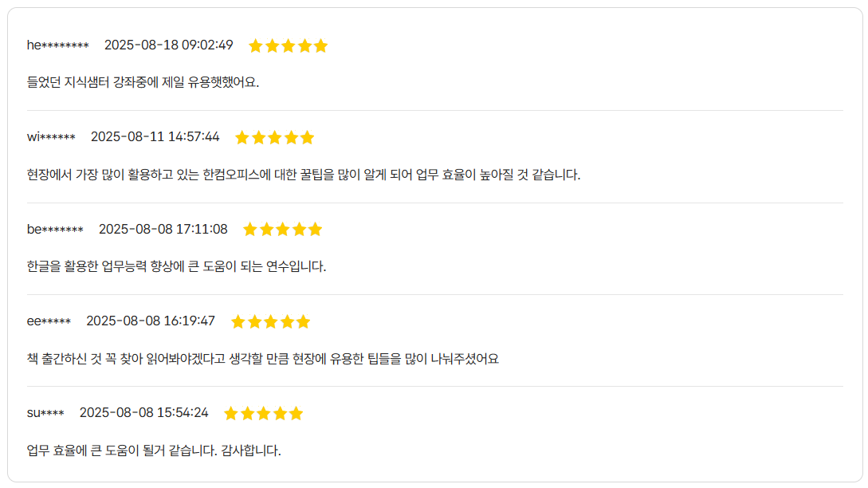Select reviewer name he********
Screen dimensions: 868x488
57,45
